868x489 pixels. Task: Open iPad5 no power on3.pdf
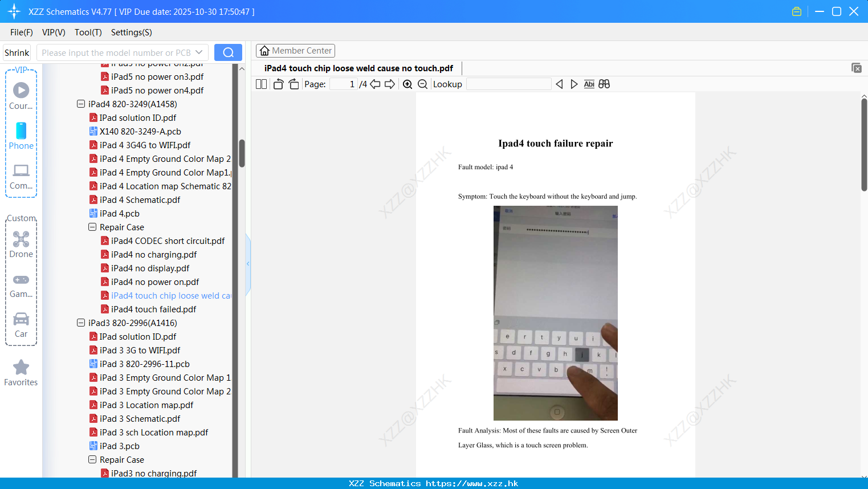[x=152, y=77]
